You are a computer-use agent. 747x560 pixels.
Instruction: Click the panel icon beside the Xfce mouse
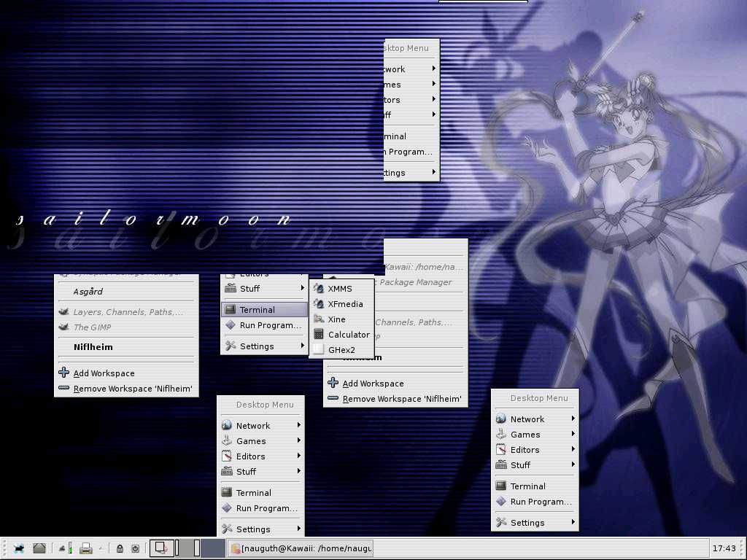coord(39,548)
